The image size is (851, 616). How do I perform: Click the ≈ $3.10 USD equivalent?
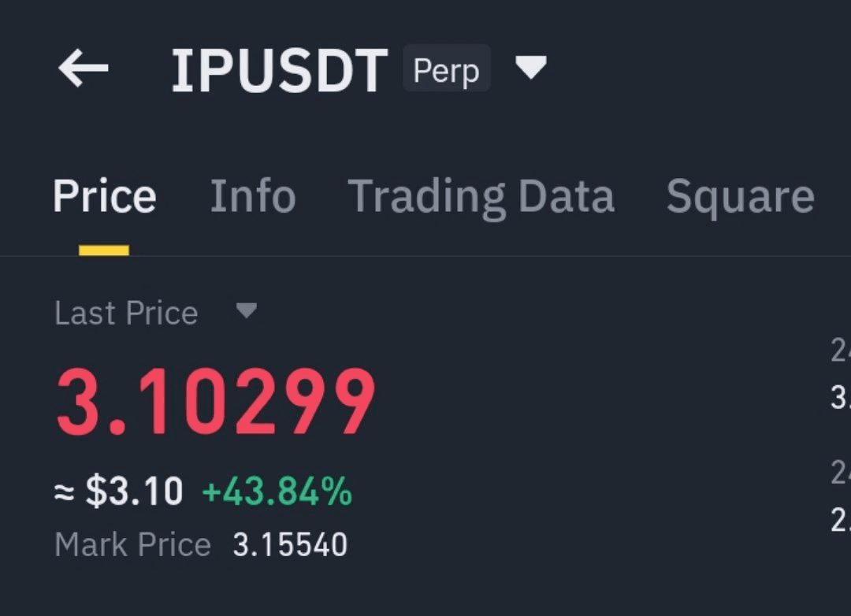[x=118, y=492]
